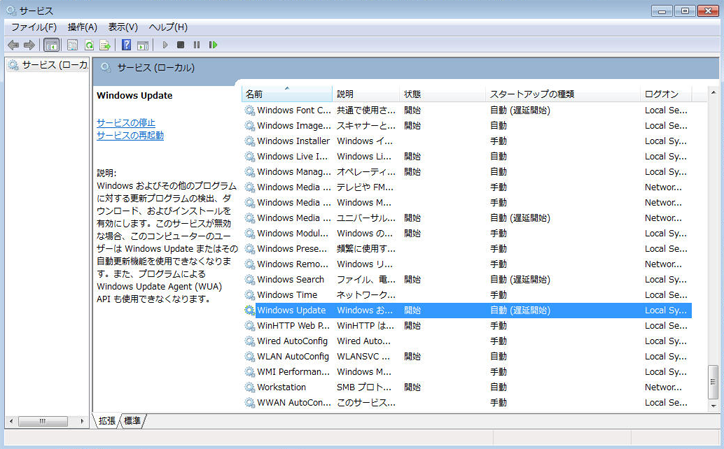
Task: Open the 表示(V) menu
Action: (x=123, y=27)
